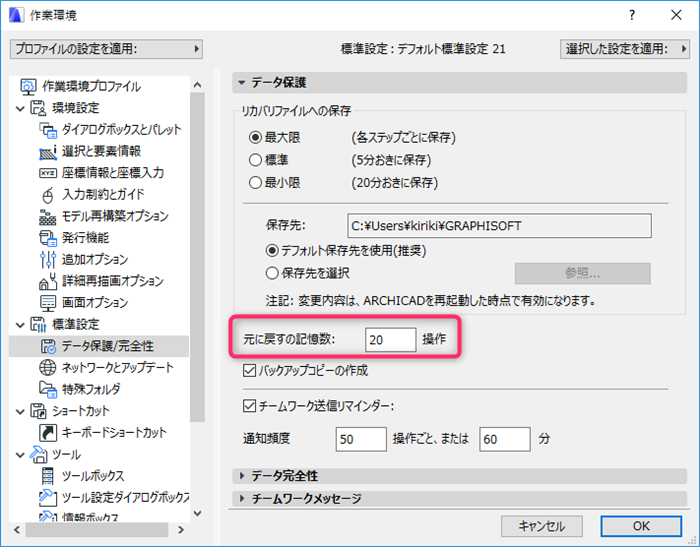Click the 標準設定 group icon
Viewport: 700px width, 547px height.
(x=38, y=324)
